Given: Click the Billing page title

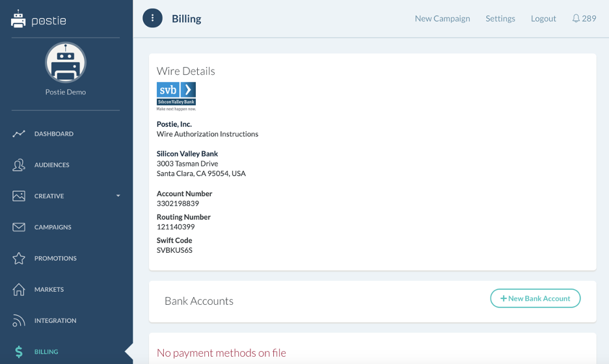Looking at the screenshot, I should click(187, 19).
